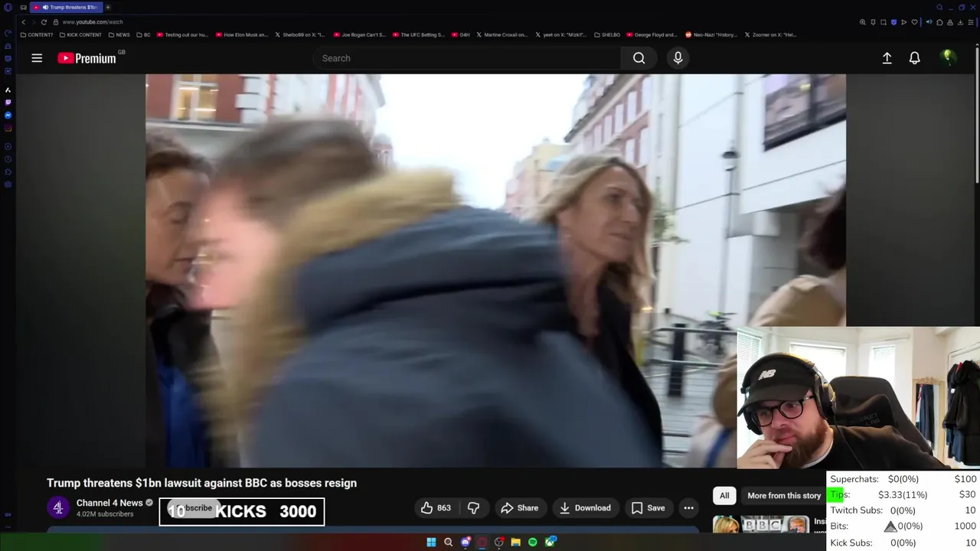980x551 pixels.
Task: Open the account avatar menu
Action: pos(948,58)
